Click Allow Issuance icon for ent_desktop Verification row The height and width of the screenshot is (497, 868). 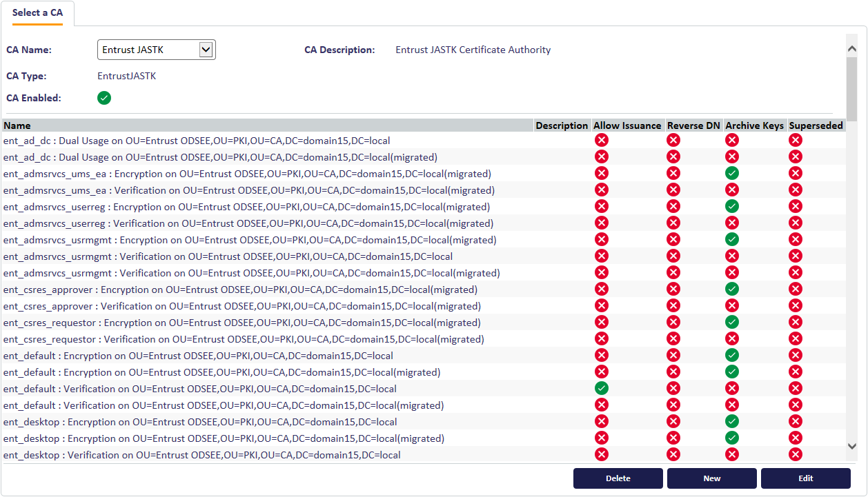(602, 454)
